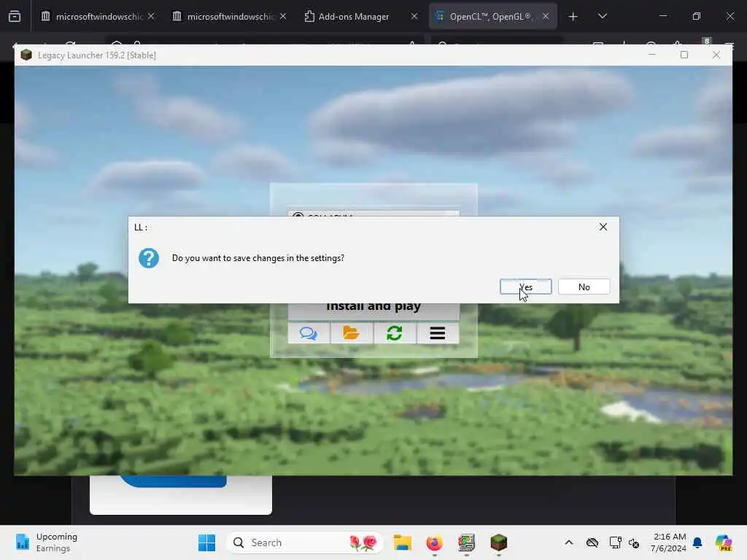747x560 pixels.
Task: Click the green refresh arrows icon
Action: 395,332
